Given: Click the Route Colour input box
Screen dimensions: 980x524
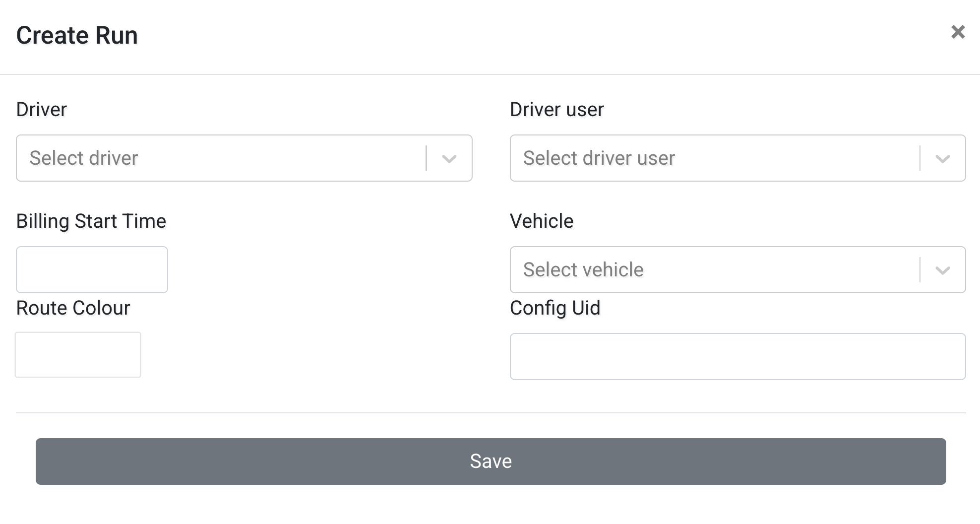Looking at the screenshot, I should [78, 354].
